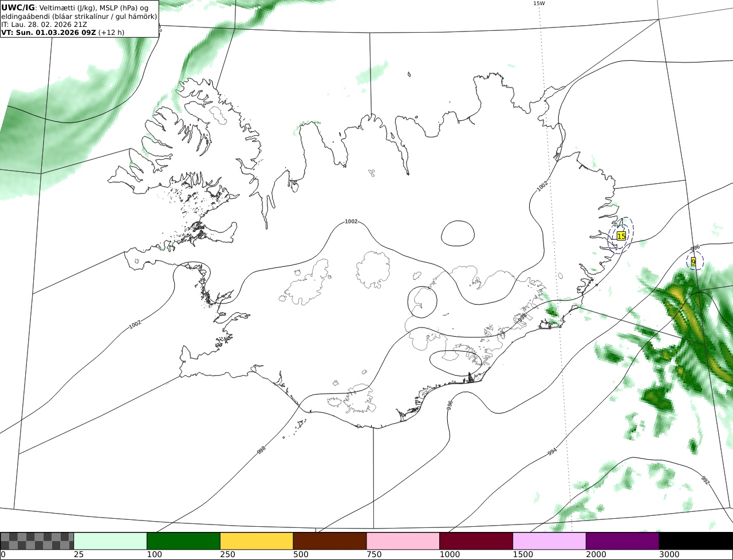Select the light green 25–100 legend swatch
The width and height of the screenshot is (733, 560).
[x=111, y=541]
